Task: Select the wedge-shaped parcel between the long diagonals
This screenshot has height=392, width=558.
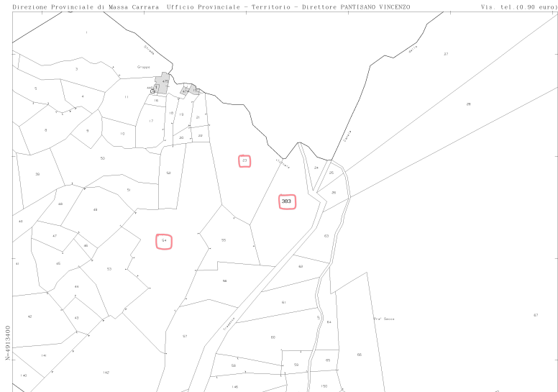Action: pos(469,104)
